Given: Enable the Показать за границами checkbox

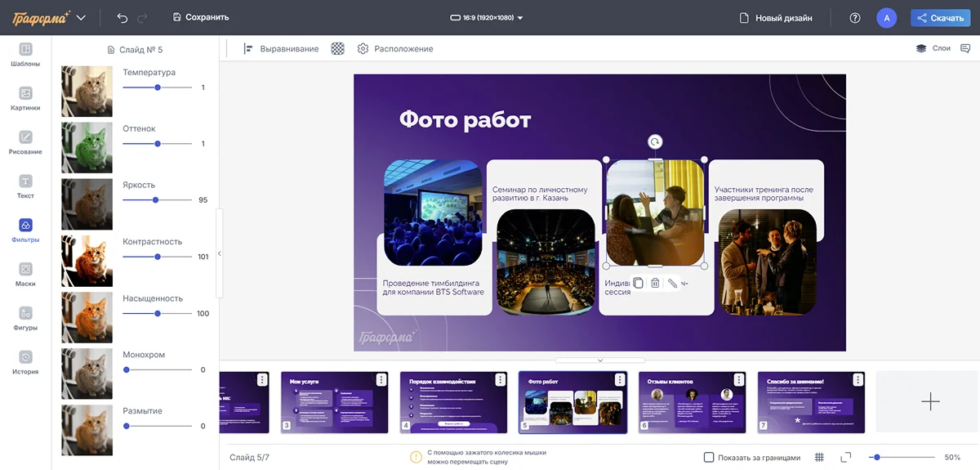Looking at the screenshot, I should 709,457.
